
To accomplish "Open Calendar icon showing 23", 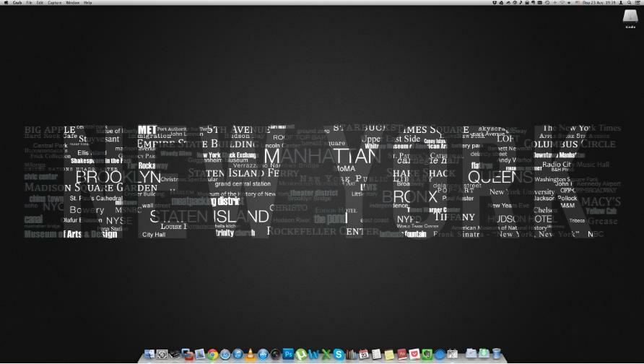I will tap(363, 354).
